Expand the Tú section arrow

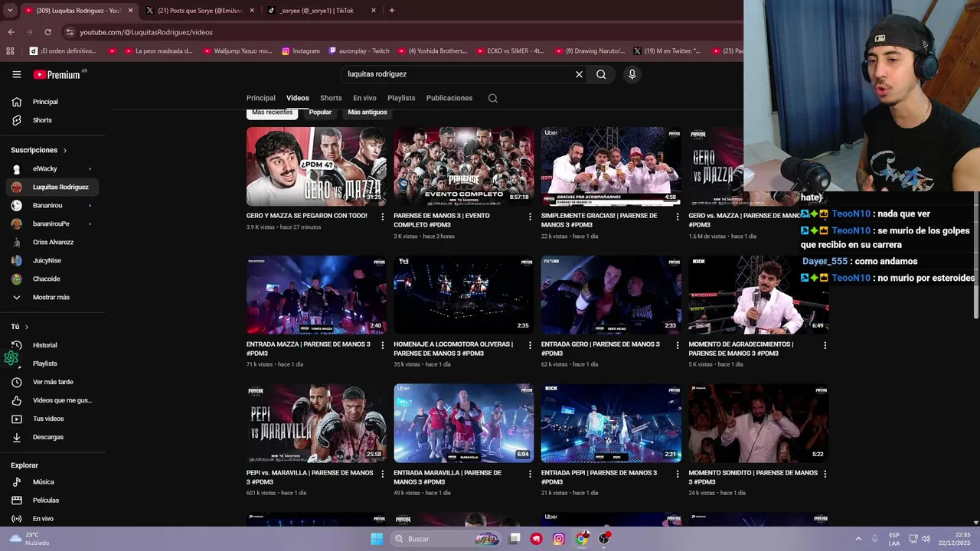click(27, 327)
